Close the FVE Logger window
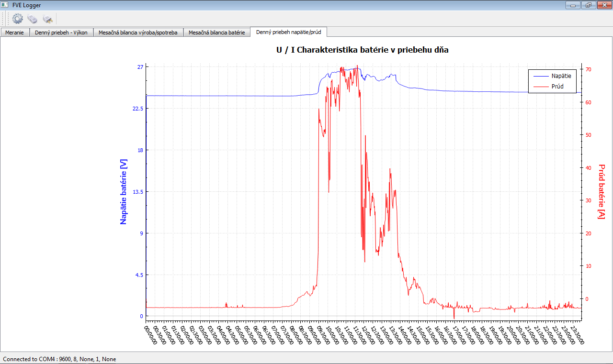The image size is (613, 364). 602,5
